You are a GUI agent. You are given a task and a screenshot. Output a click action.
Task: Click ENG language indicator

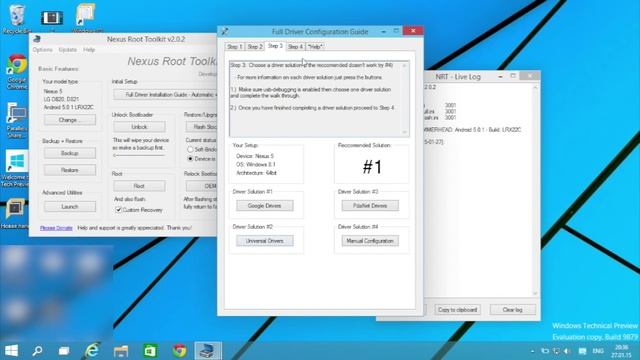click(598, 351)
